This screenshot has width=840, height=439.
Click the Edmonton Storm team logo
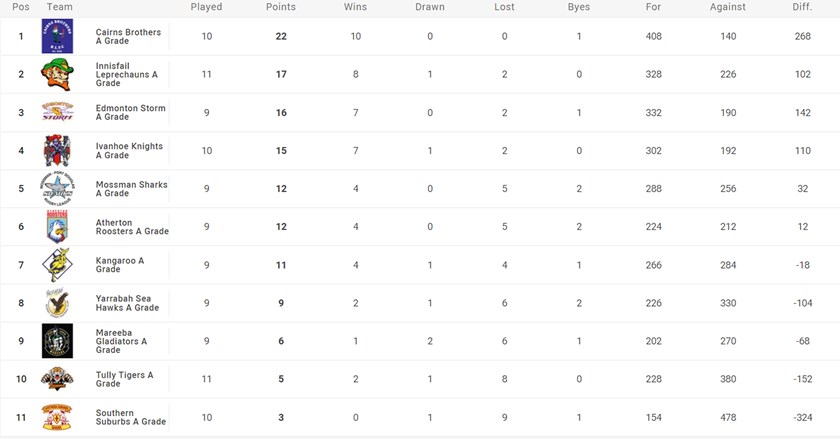click(56, 113)
